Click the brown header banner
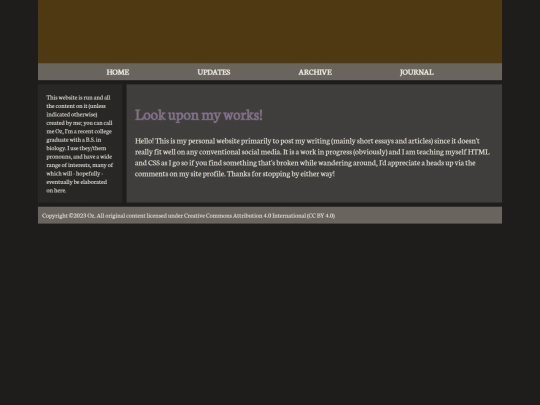This screenshot has height=405, width=540. click(x=270, y=31)
